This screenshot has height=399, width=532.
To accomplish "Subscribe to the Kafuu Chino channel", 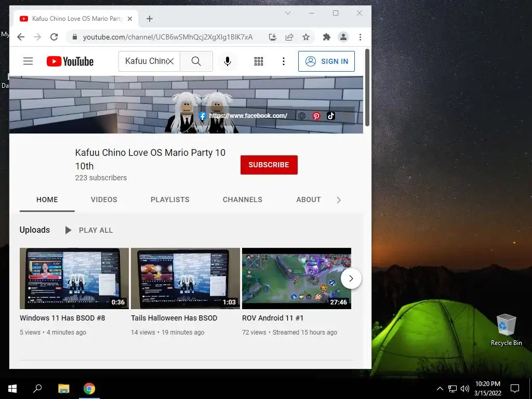I will [x=269, y=165].
